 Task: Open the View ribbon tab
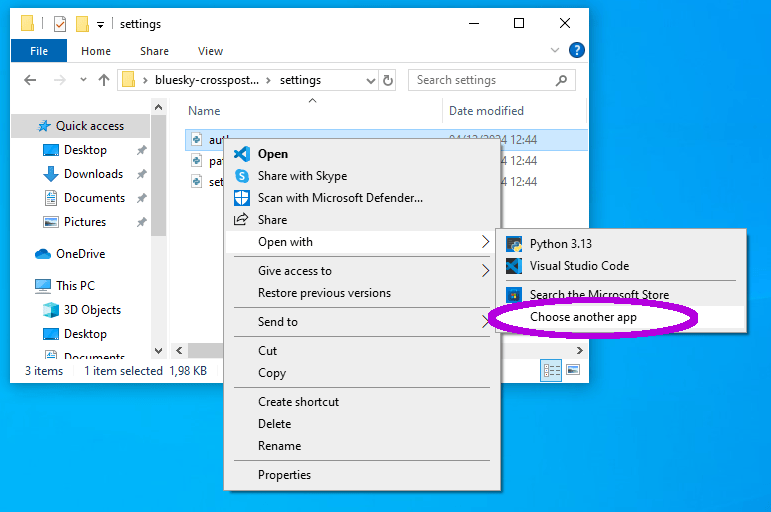[210, 51]
